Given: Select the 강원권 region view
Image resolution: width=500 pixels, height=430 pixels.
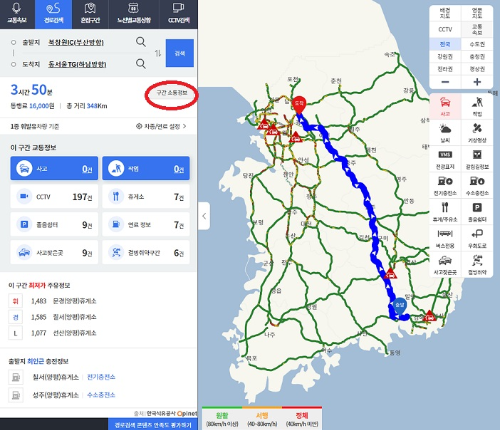Looking at the screenshot, I should click(x=445, y=57).
